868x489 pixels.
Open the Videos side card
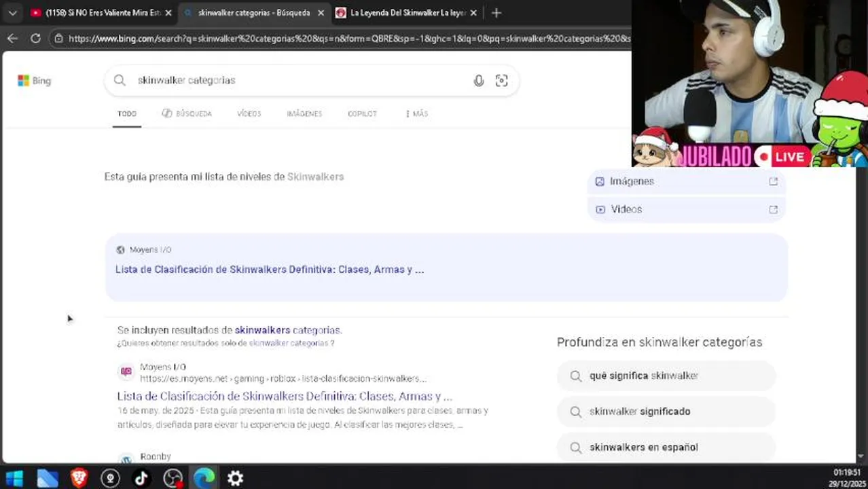point(686,209)
